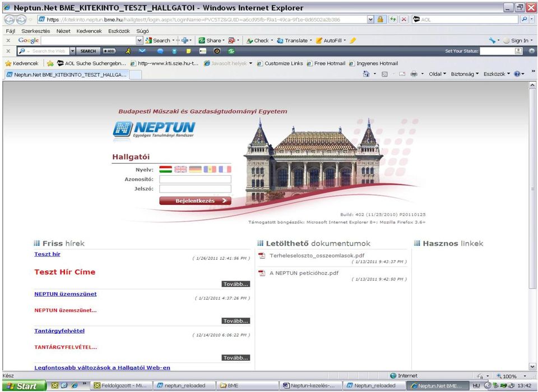Open Terheleseloszto_osszeomlasok.pdf document
This screenshot has height=392, width=538.
(317, 255)
